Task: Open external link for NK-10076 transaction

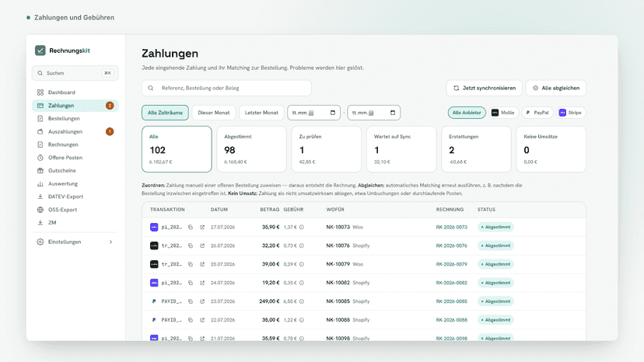Action: coord(202,245)
